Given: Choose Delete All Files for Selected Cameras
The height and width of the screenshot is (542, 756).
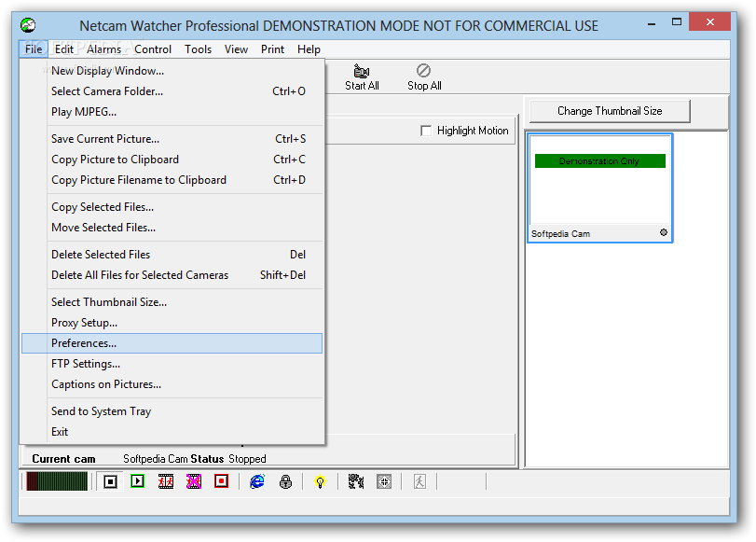Looking at the screenshot, I should [172, 275].
